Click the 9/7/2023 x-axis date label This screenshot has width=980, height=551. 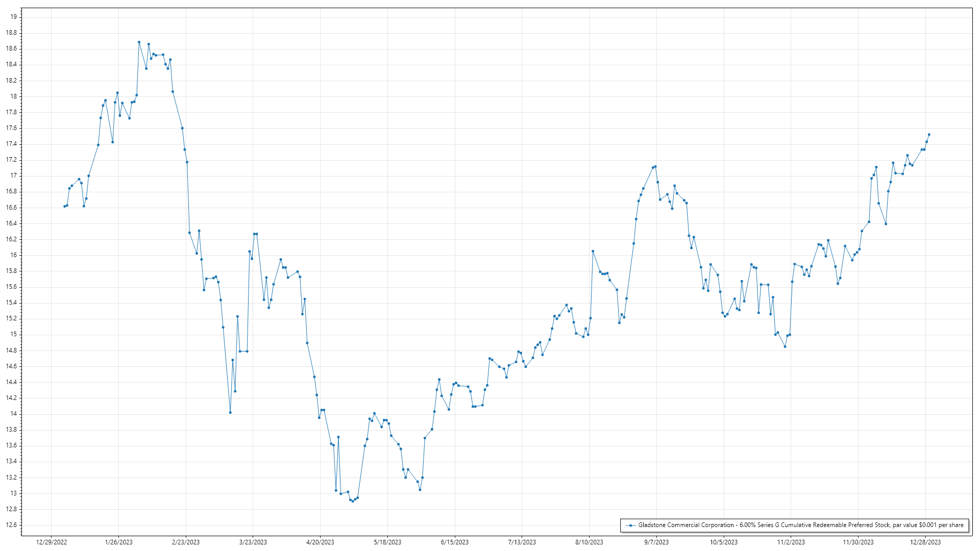[656, 542]
